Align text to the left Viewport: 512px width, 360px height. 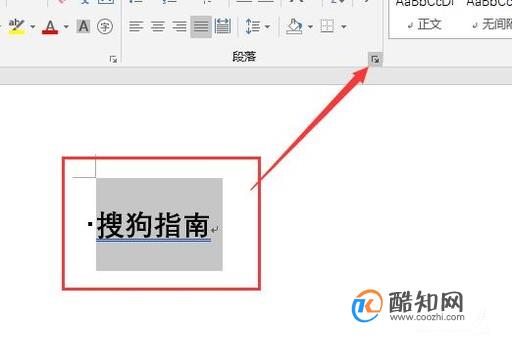pyautogui.click(x=136, y=26)
